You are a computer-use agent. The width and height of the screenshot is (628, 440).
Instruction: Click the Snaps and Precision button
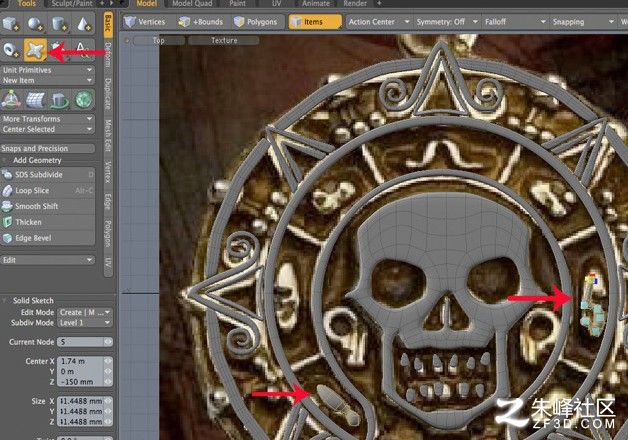coord(47,149)
